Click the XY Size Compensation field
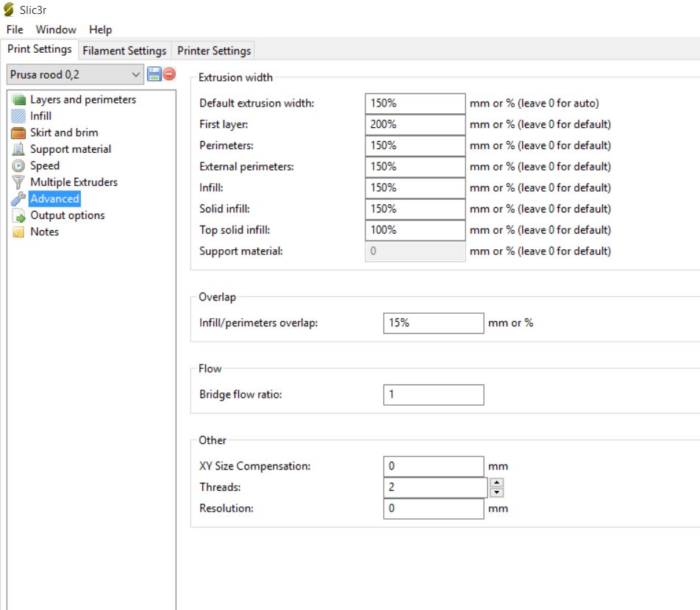The height and width of the screenshot is (610, 700). 434,466
